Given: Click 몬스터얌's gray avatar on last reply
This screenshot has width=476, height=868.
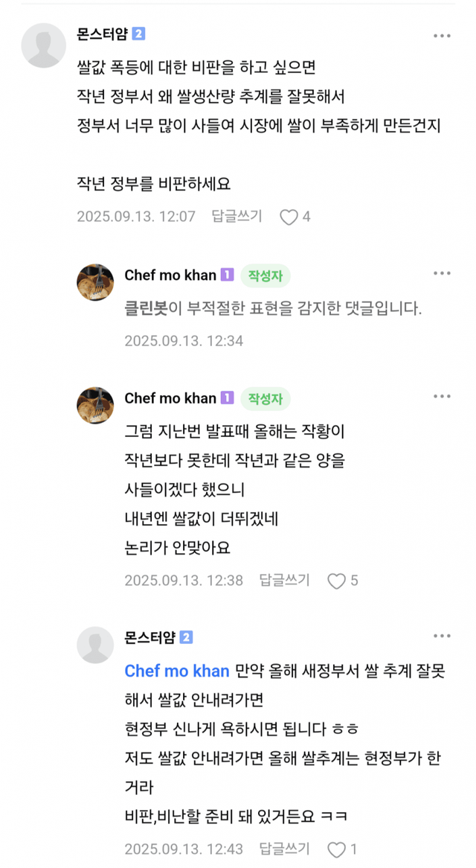Looking at the screenshot, I should pos(95,645).
